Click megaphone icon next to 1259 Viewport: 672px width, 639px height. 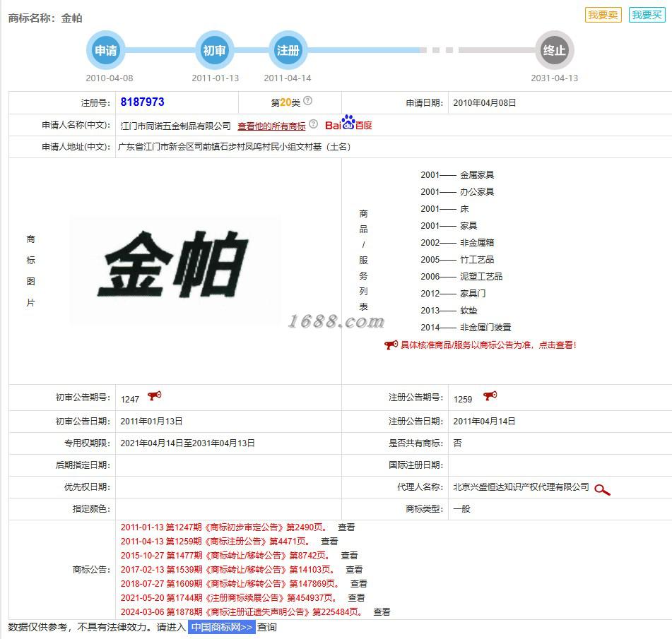click(490, 395)
